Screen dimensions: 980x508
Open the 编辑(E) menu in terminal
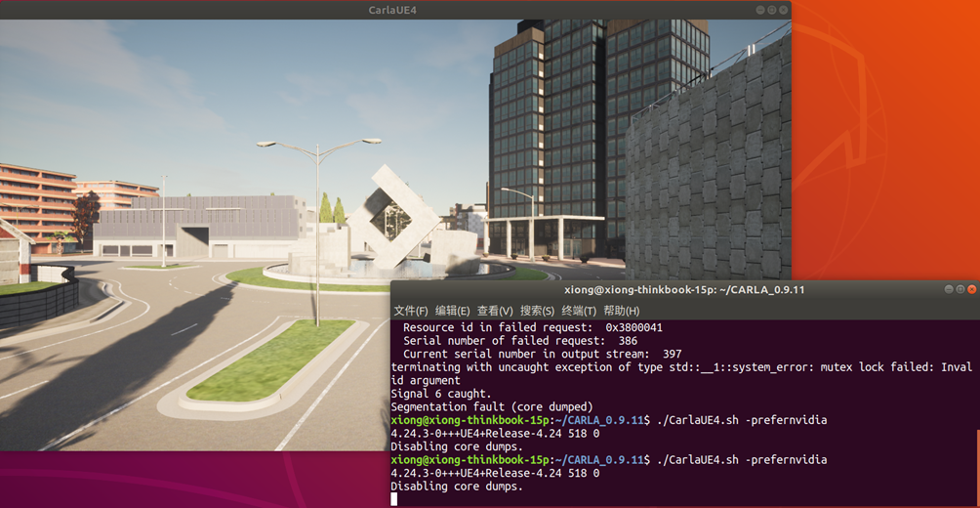453,311
